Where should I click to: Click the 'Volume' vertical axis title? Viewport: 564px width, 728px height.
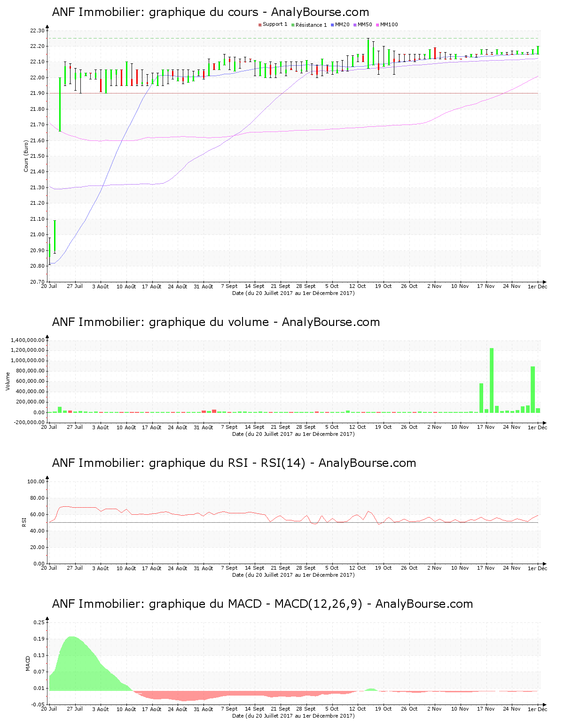pos(8,381)
